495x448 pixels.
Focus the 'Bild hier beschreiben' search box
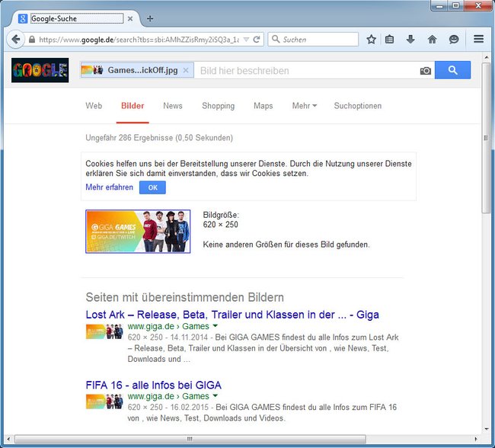coord(306,71)
